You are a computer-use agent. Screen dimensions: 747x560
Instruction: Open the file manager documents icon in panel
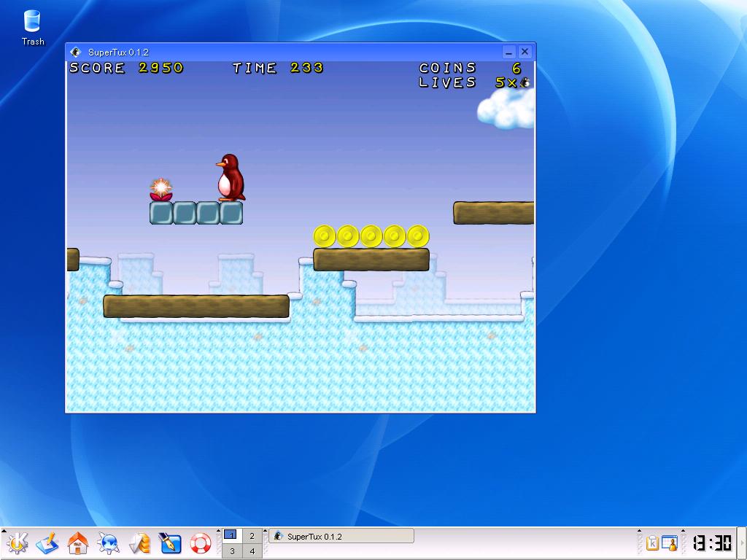(x=139, y=543)
